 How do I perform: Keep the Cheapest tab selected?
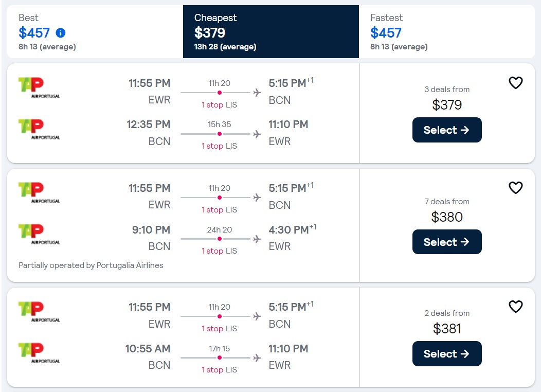[271, 31]
